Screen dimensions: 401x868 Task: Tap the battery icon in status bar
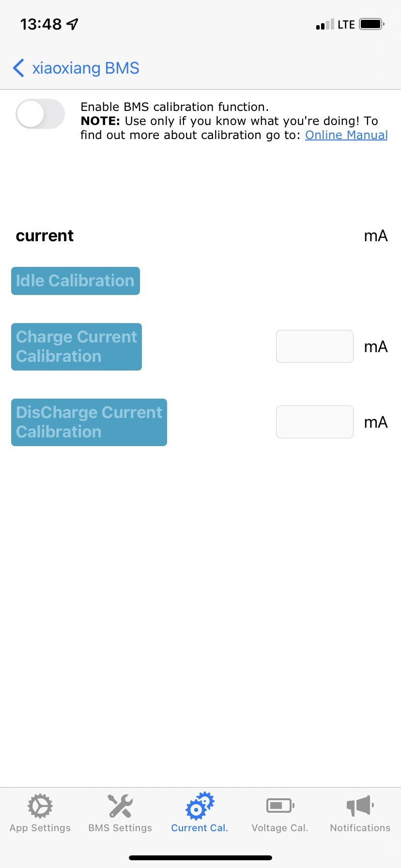[372, 24]
